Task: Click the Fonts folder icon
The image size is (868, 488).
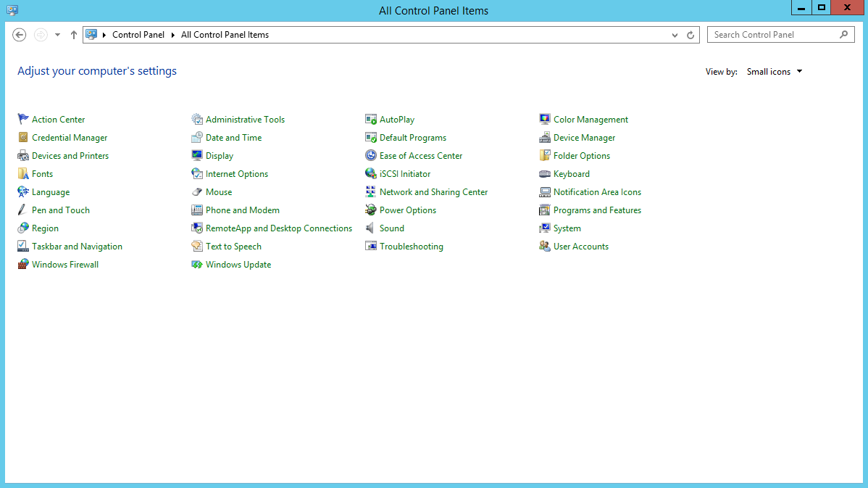Action: [22, 174]
